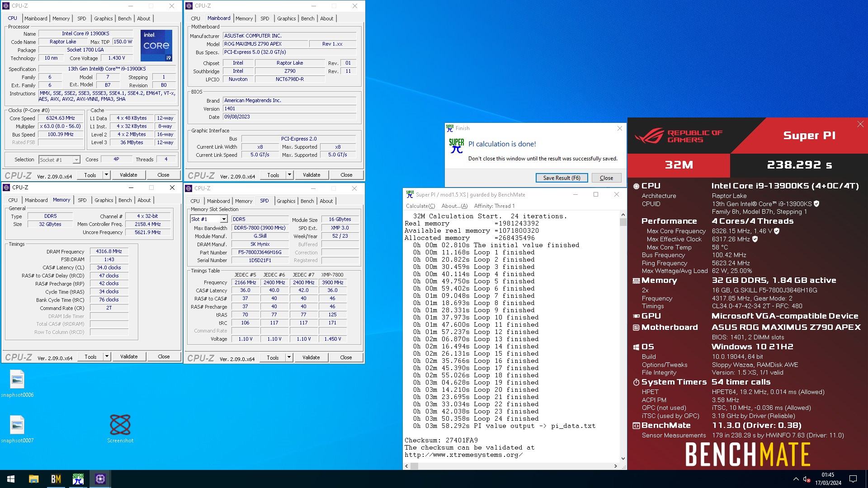This screenshot has width=868, height=488.
Task: Open the Screenshot desktop shortcut icon
Action: 120,428
